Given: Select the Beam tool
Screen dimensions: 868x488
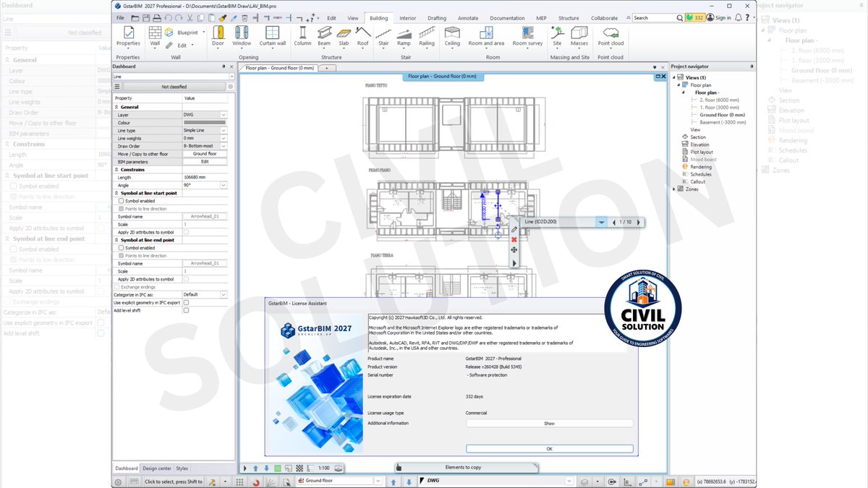Looking at the screenshot, I should [x=324, y=36].
